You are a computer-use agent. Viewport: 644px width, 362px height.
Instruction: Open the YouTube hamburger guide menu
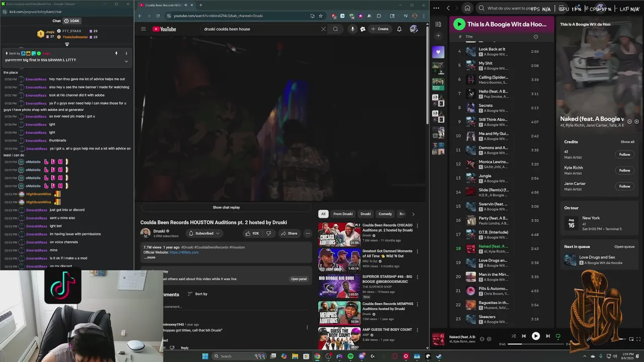[143, 29]
